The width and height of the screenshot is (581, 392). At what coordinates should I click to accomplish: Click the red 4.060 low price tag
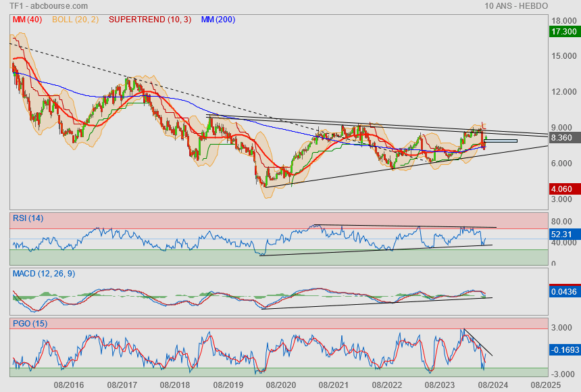click(565, 189)
